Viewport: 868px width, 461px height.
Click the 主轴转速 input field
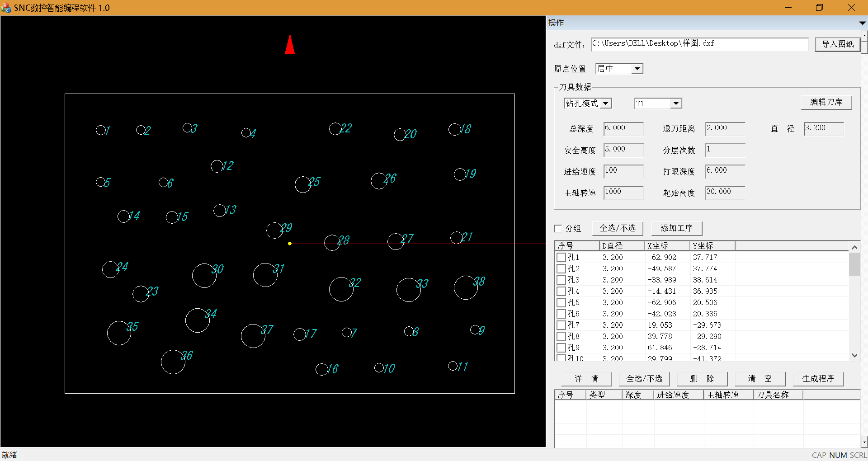[x=623, y=193]
